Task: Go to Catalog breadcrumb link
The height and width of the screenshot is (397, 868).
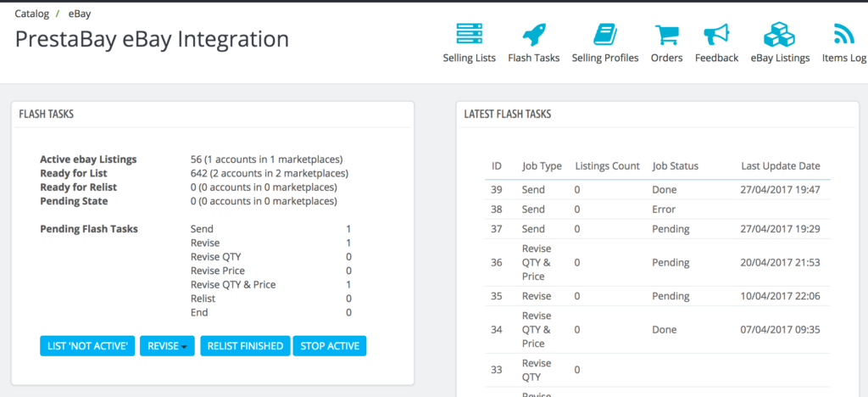Action: tap(32, 14)
